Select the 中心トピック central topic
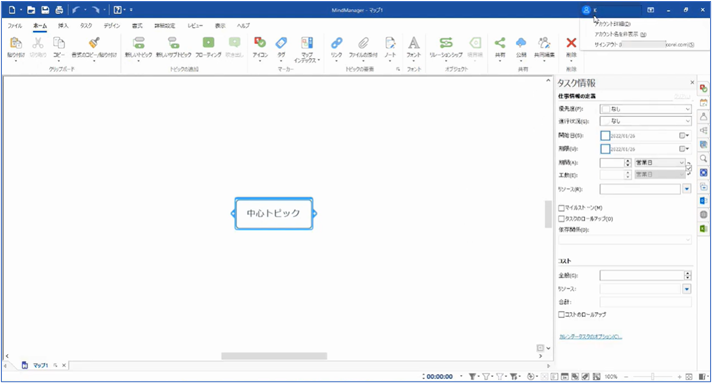712x383 pixels. coord(273,213)
